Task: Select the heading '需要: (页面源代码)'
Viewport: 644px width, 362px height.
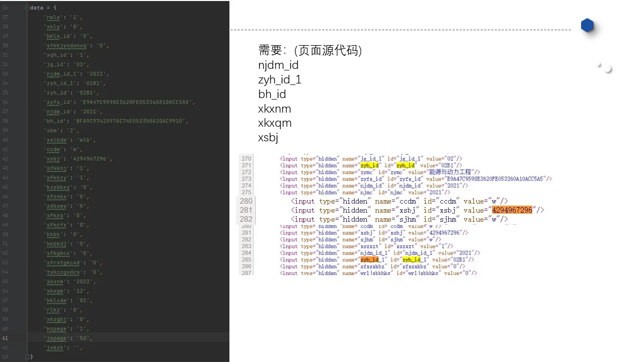Action: [310, 50]
